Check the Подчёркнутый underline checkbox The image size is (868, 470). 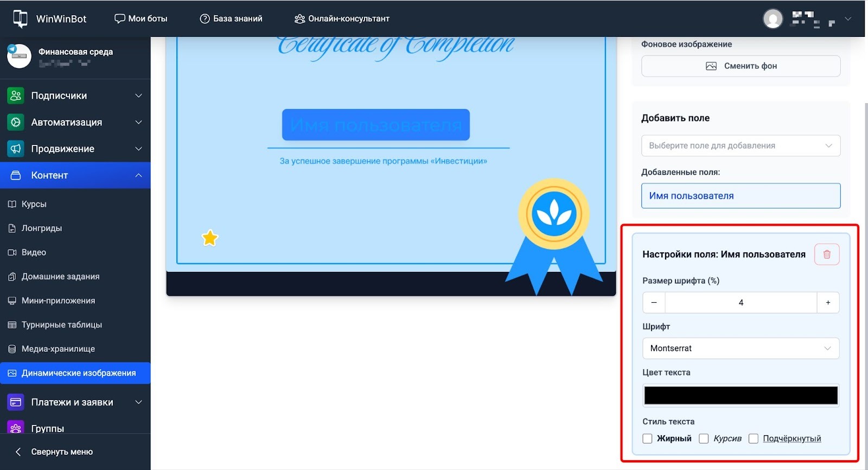753,439
